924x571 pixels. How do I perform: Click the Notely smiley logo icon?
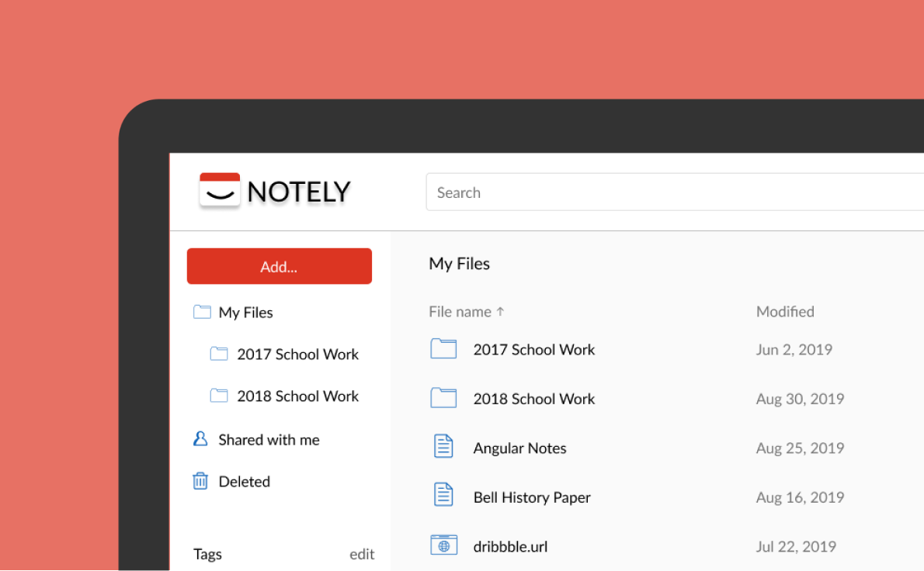220,190
